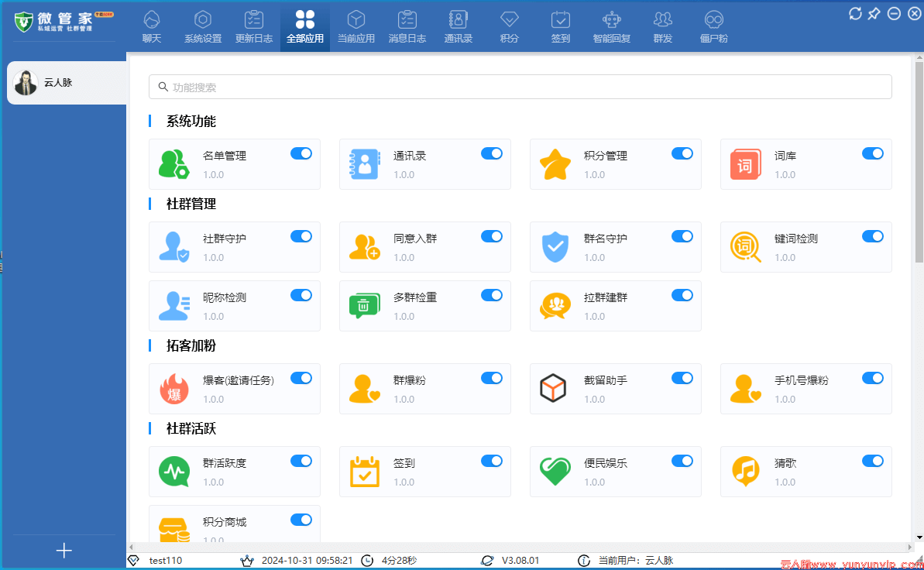
Task: Click the 键词检测 magnifier icon
Action: click(x=745, y=246)
